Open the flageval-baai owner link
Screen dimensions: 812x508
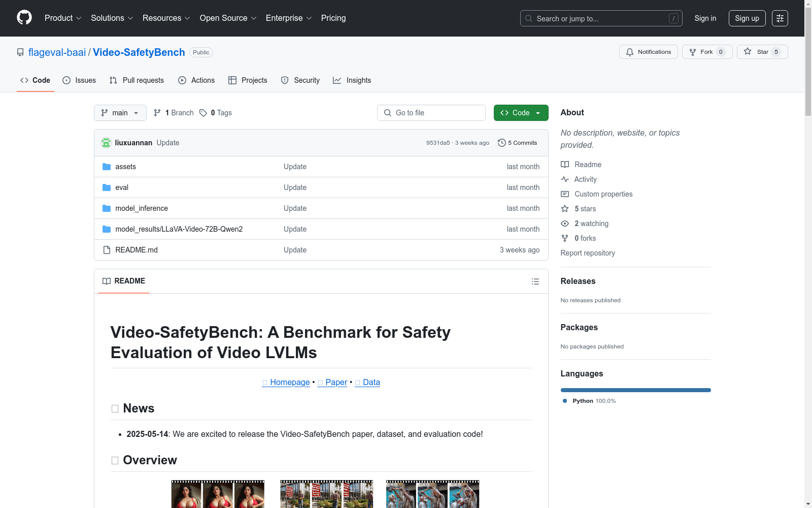coord(57,52)
